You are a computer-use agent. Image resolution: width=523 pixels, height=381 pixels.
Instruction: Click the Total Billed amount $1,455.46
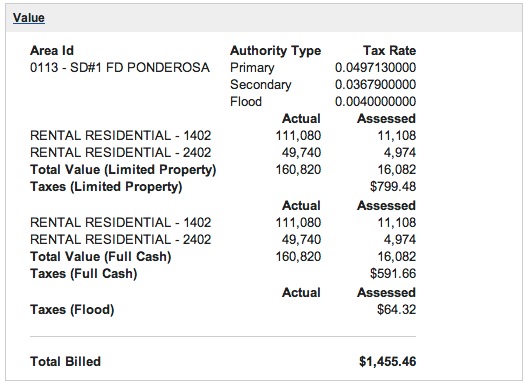[x=388, y=362]
